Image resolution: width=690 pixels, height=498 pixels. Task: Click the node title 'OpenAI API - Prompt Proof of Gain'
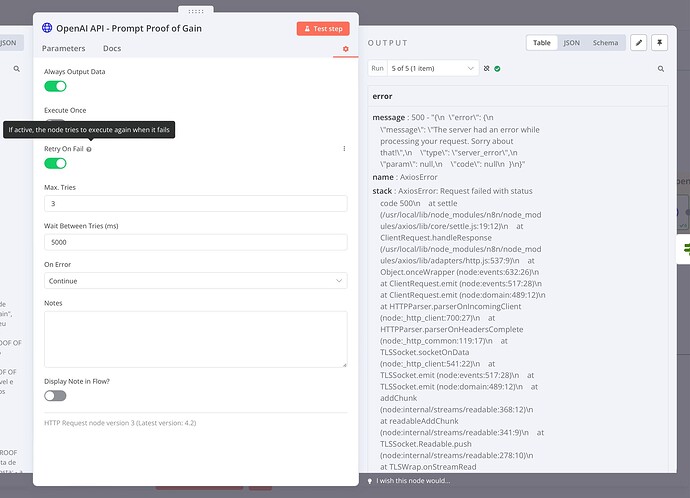coord(129,29)
